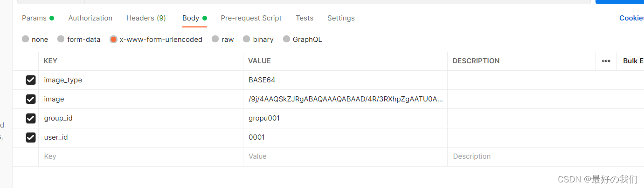
Task: Go to Pre-request Script tab
Action: [251, 18]
